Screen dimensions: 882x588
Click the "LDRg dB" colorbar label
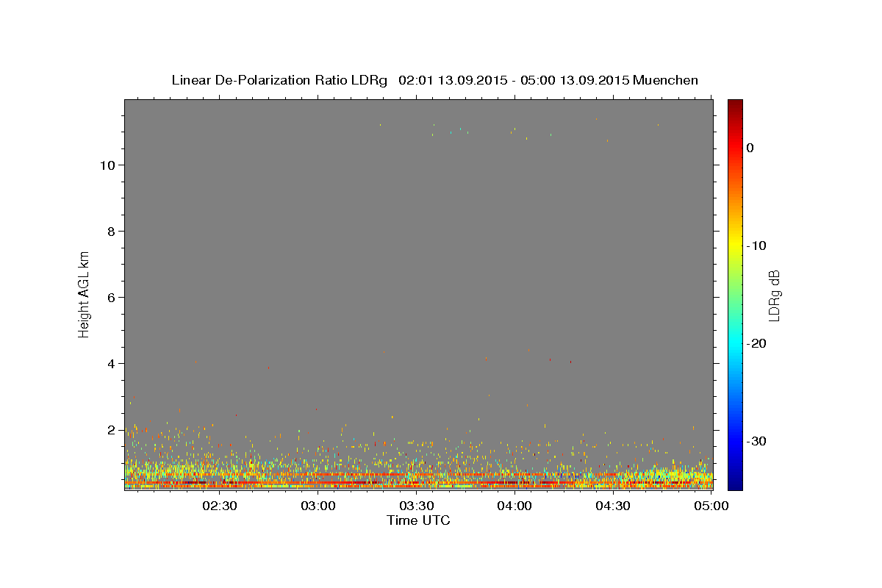click(773, 295)
